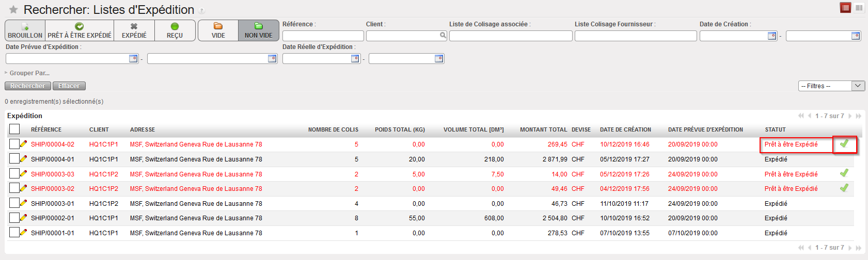Check the box for SHIP/00004-01
Viewport: 868px width, 260px height.
pos(14,159)
